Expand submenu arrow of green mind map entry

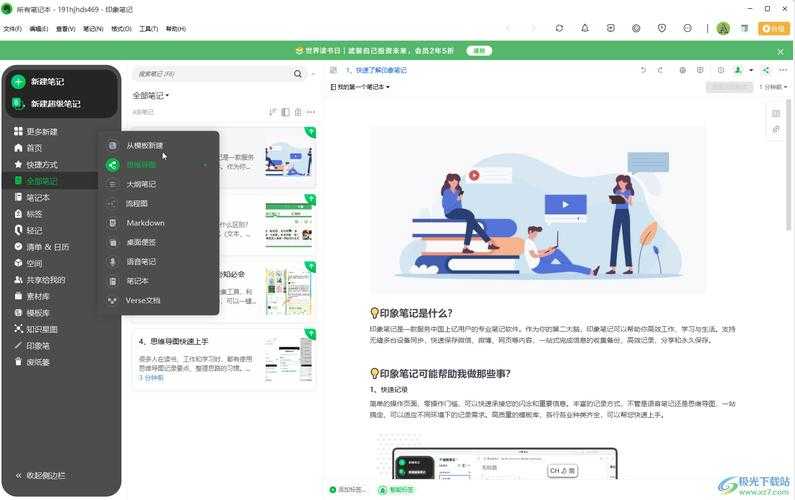[205, 165]
